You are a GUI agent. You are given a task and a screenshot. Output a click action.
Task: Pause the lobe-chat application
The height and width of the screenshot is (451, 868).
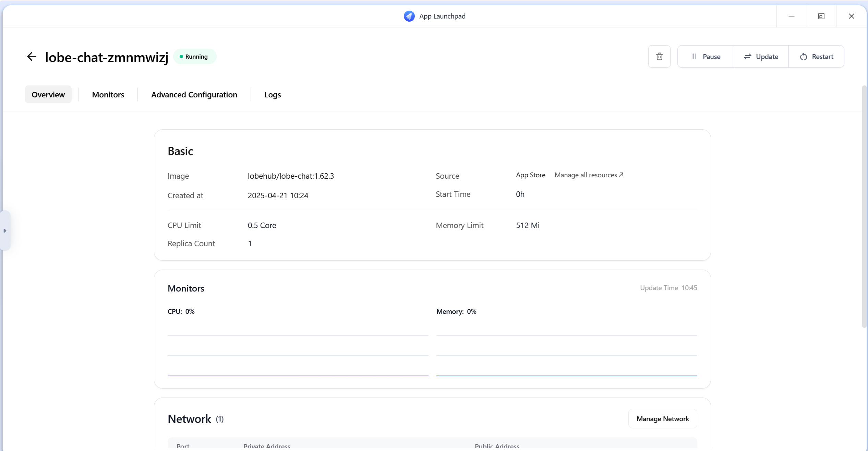click(x=706, y=57)
